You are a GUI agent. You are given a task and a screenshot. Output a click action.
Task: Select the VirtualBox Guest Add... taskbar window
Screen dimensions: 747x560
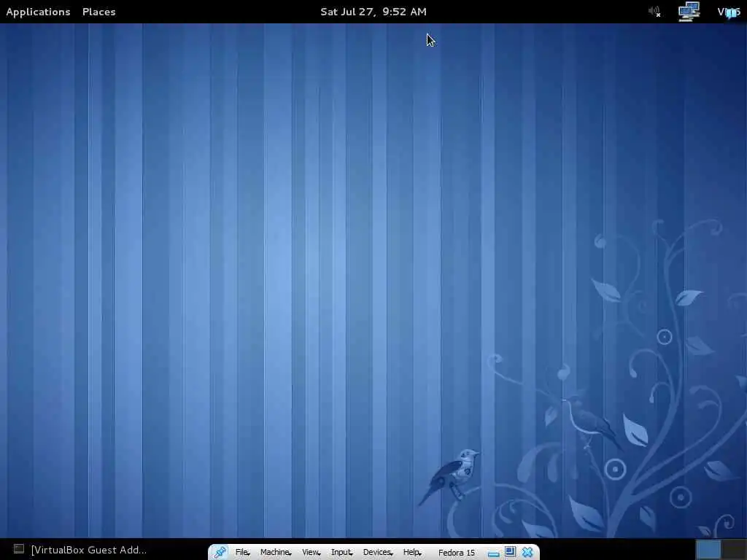(x=88, y=550)
